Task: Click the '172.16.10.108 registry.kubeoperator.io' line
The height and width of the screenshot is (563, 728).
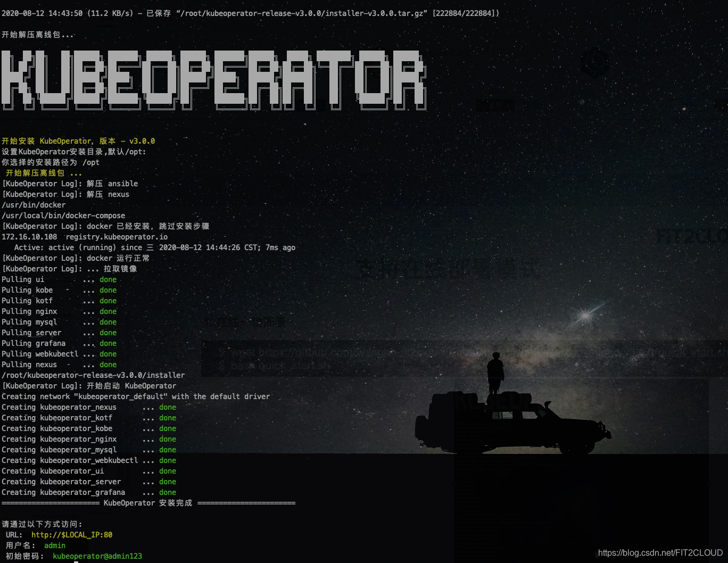Action: click(85, 237)
